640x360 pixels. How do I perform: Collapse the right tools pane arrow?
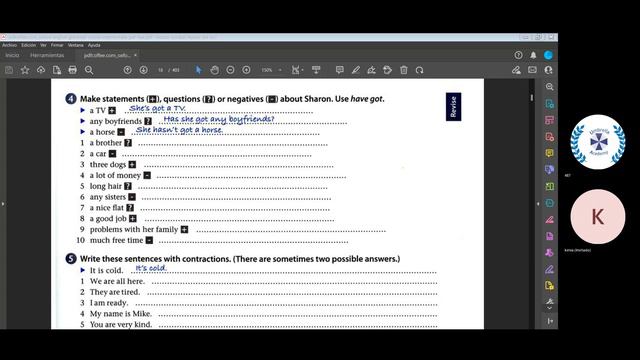click(538, 203)
